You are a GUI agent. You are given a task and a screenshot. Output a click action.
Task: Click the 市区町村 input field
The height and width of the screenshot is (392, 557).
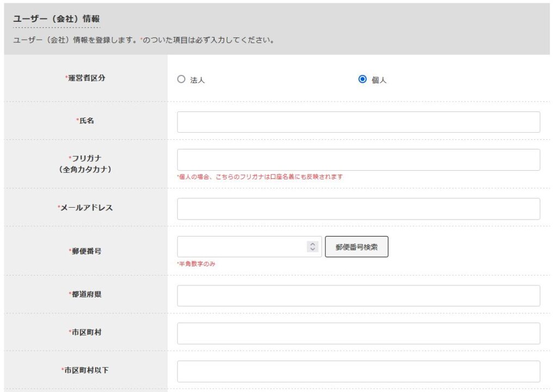click(358, 333)
